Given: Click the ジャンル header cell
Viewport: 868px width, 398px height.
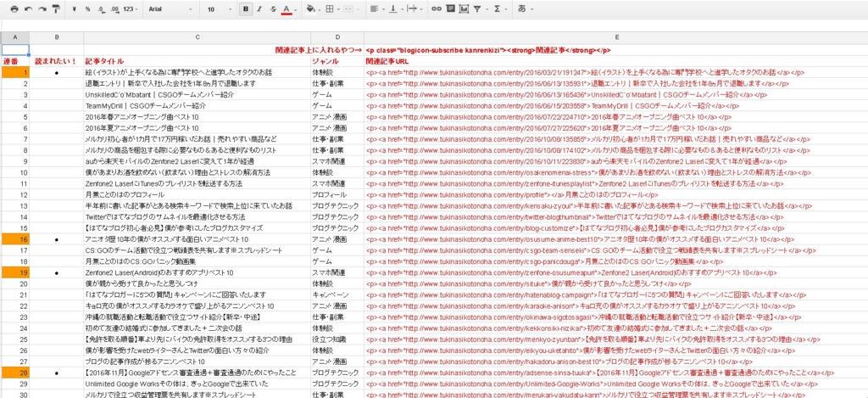Looking at the screenshot, I should [337, 61].
